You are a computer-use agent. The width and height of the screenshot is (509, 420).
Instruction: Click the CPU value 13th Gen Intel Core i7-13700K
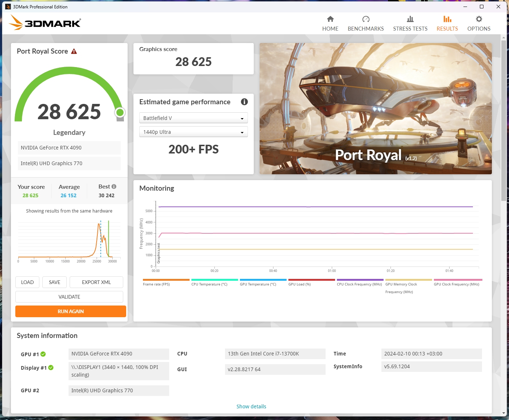coord(275,354)
